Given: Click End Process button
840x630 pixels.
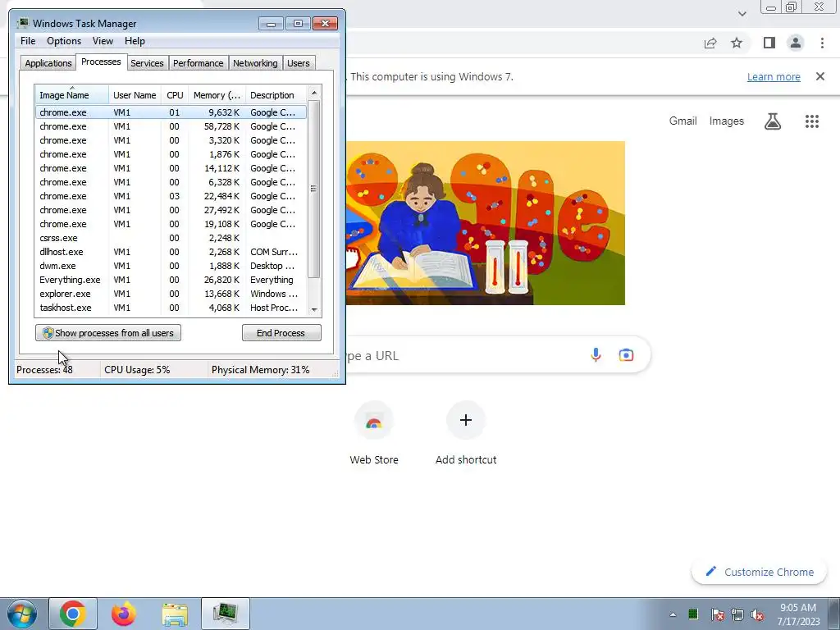Looking at the screenshot, I should point(281,333).
